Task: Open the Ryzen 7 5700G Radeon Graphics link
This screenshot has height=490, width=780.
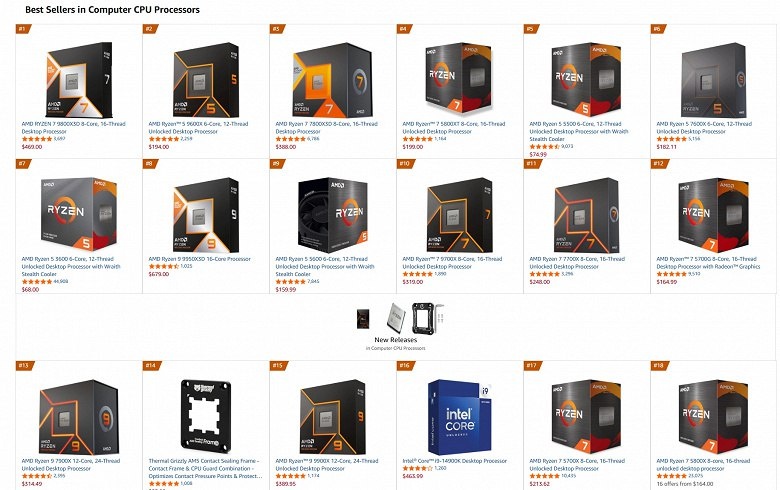Action: coord(708,263)
